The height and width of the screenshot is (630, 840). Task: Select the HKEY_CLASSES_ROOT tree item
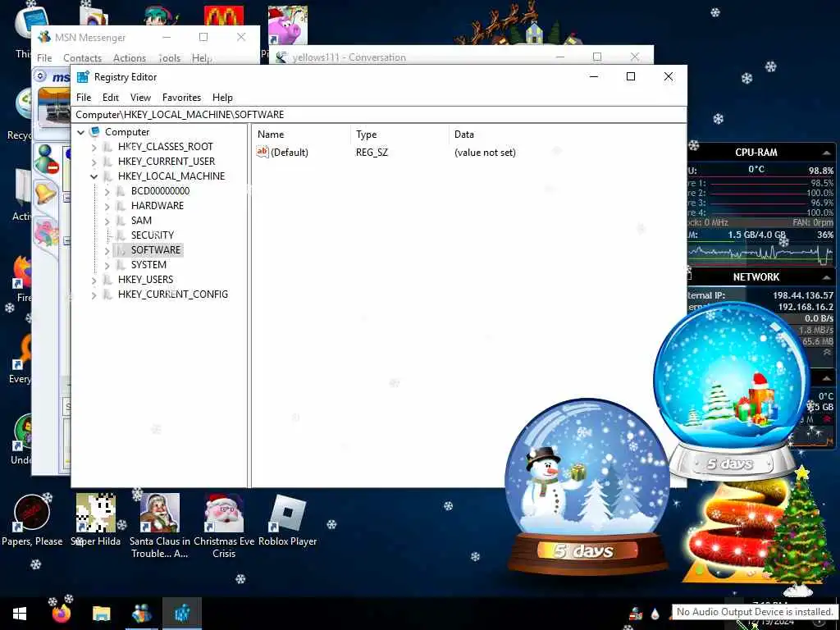click(x=166, y=147)
